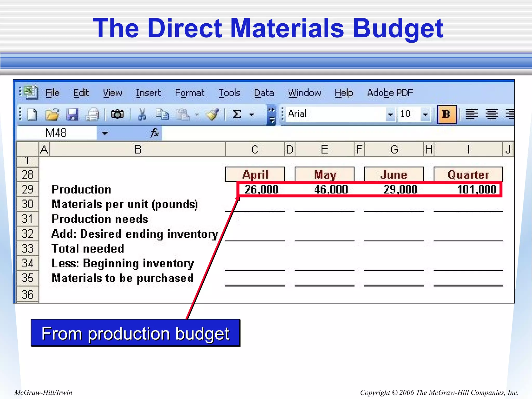Click Materials to be purchased label

(x=123, y=278)
